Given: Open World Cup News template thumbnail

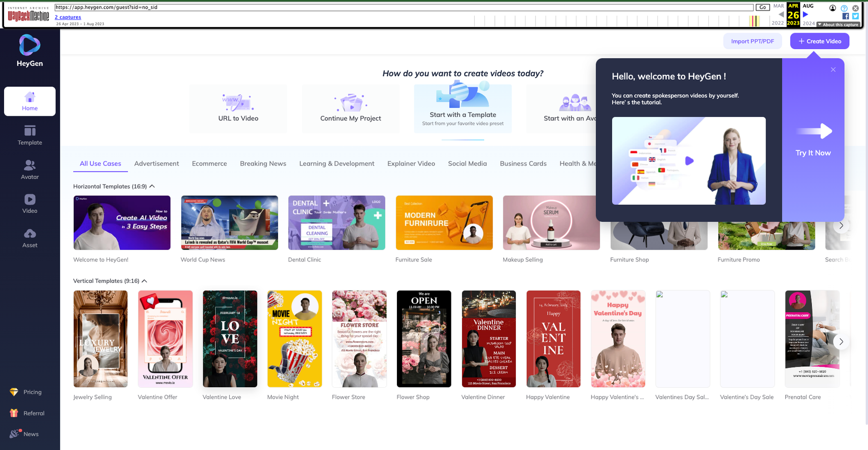Looking at the screenshot, I should 229,223.
